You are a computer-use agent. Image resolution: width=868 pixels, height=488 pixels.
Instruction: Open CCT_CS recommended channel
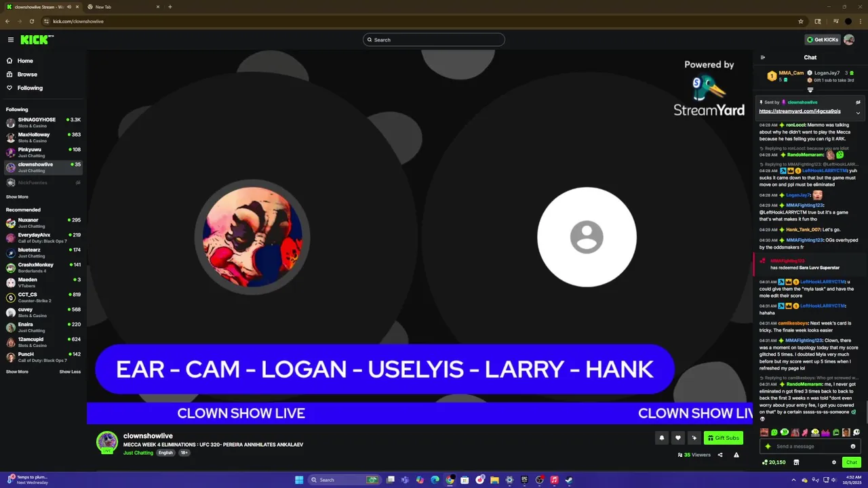[x=43, y=297]
